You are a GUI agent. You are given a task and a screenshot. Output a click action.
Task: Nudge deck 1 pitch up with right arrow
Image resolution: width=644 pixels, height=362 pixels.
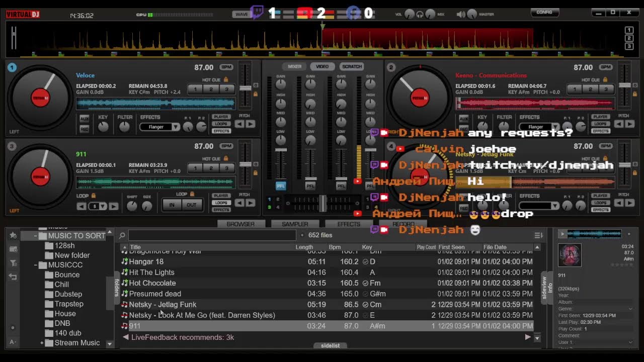click(251, 124)
